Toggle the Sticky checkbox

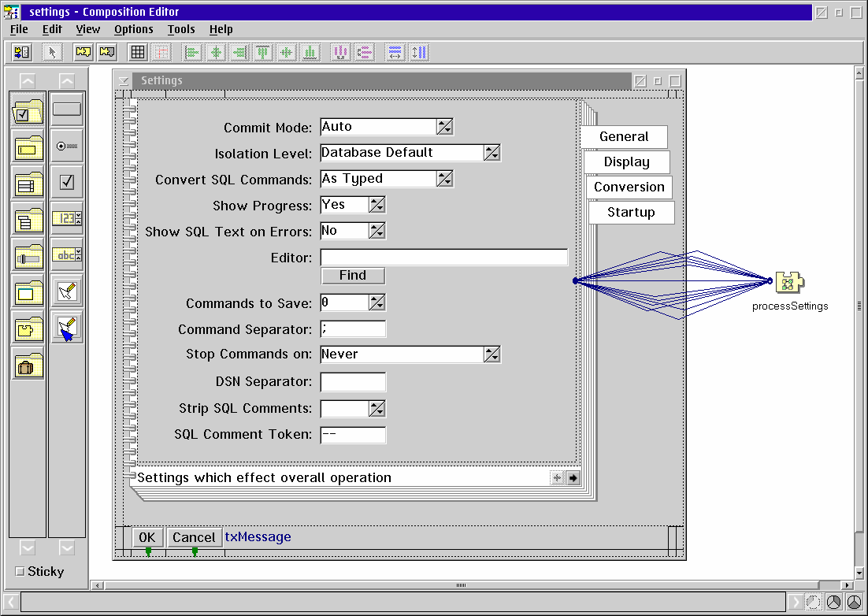[20, 571]
